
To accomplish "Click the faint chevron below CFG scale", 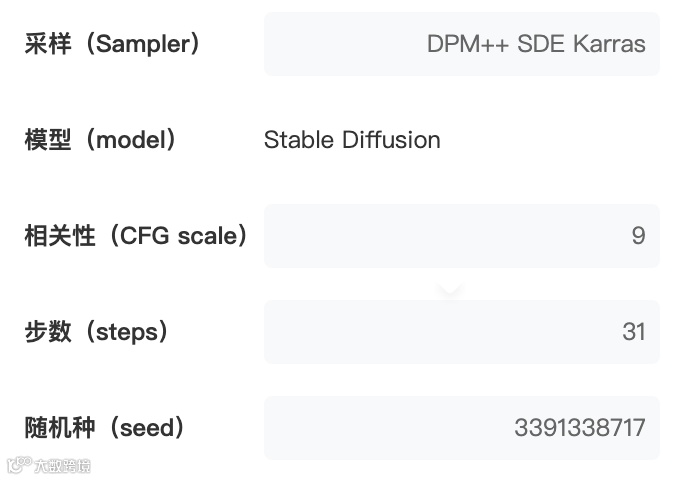I will click(451, 291).
